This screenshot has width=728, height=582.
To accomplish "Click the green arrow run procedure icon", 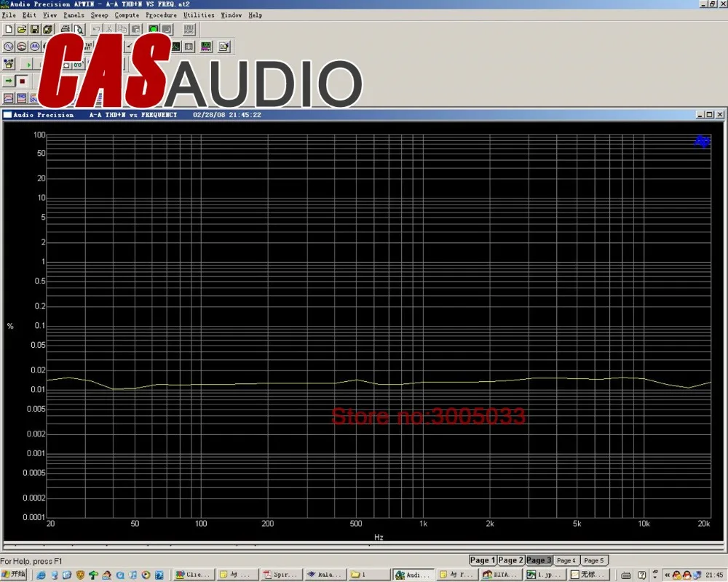I will [9, 81].
